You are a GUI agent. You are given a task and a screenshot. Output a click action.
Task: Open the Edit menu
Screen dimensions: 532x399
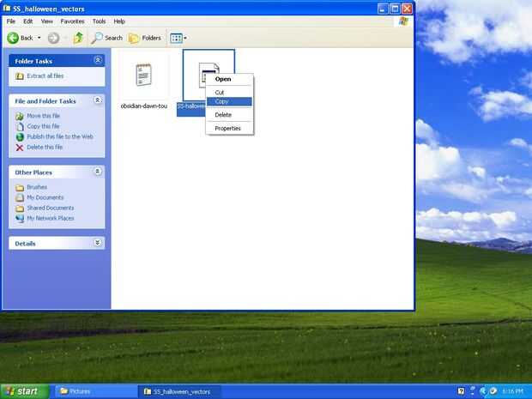tap(27, 21)
